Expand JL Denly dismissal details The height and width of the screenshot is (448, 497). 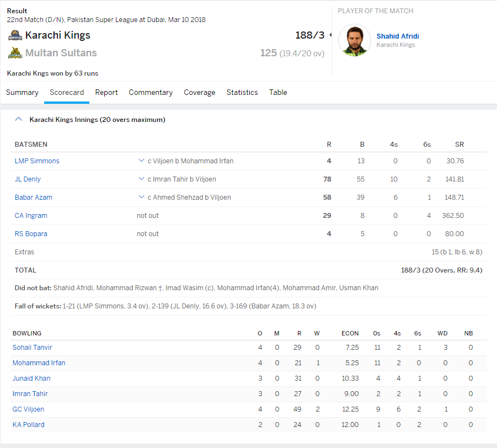pyautogui.click(x=142, y=179)
